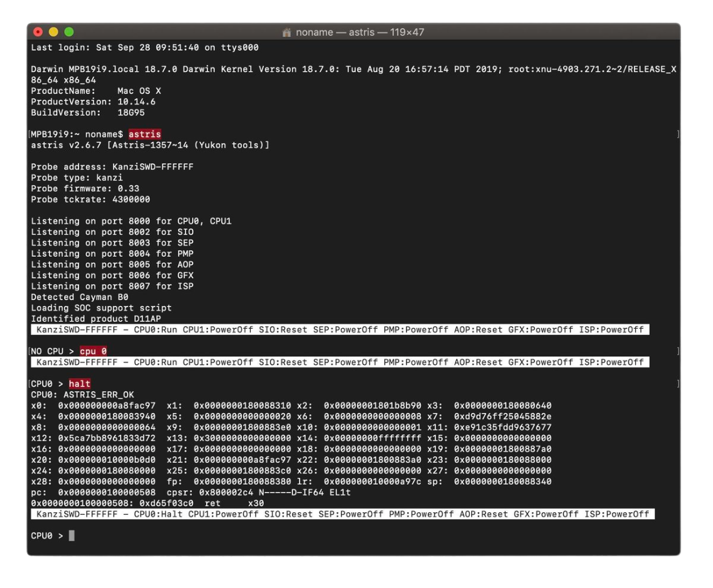This screenshot has width=713, height=588.
Task: Click the highlighted 'astris' command
Action: click(x=145, y=134)
